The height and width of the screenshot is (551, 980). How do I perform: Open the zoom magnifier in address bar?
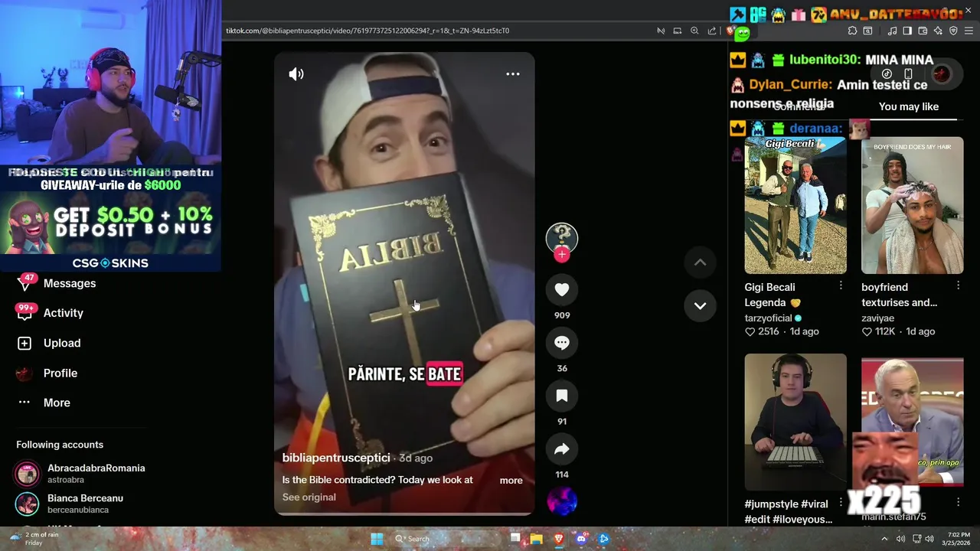694,31
